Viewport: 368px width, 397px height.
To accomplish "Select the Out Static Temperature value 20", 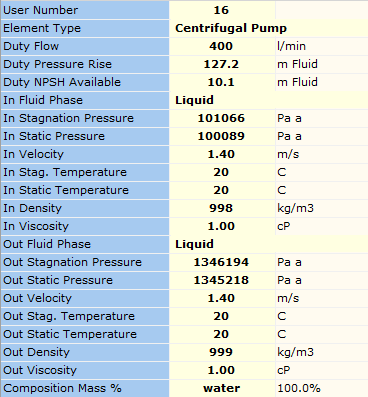I will [x=221, y=334].
